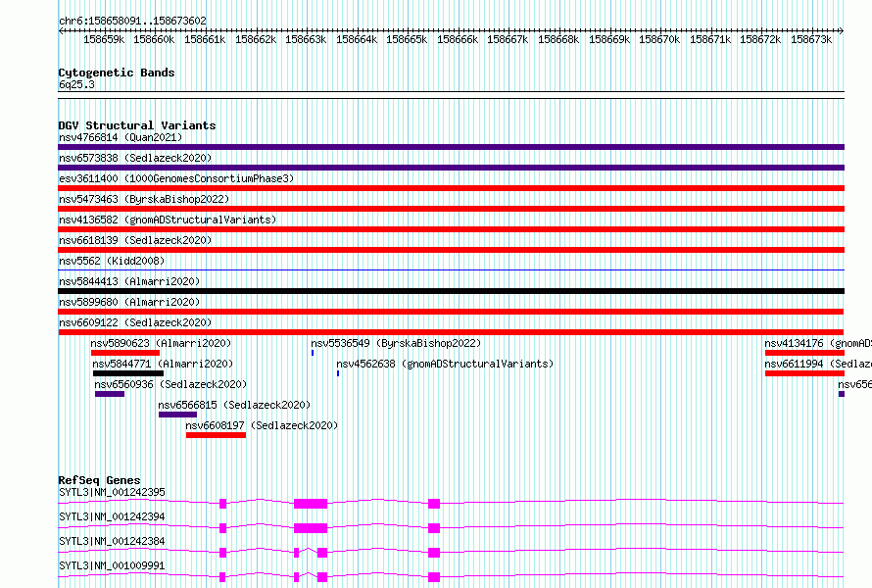872x588 pixels.
Task: Select the nsv6573838 (Sedlazeck2020) label
Action: pos(135,158)
